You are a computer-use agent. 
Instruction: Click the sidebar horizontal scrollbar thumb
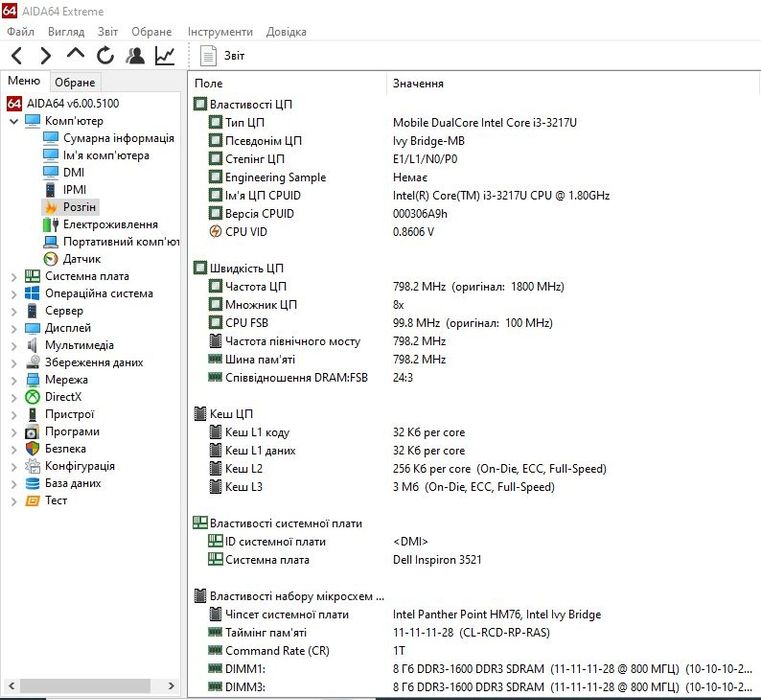click(85, 686)
